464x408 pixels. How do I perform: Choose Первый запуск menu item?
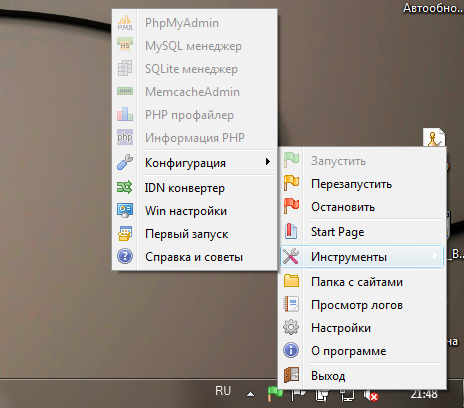pyautogui.click(x=195, y=234)
